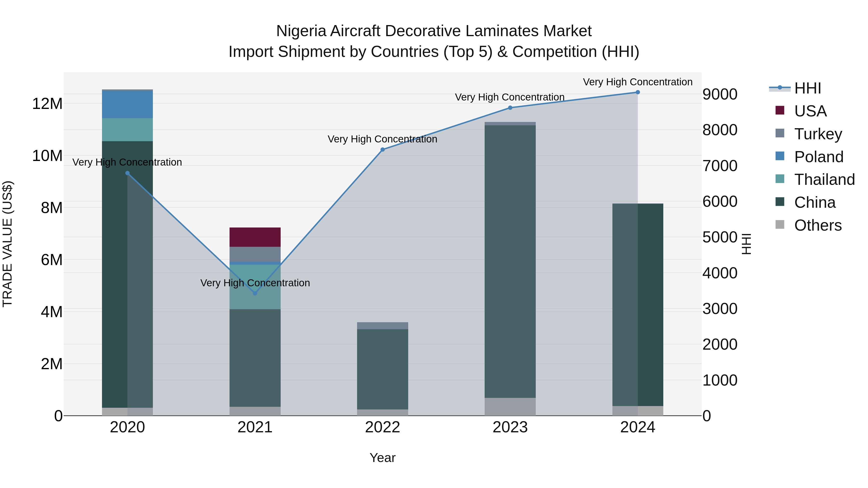Select the 2020 HHI data point marker
This screenshot has height=488, width=868.
click(127, 173)
